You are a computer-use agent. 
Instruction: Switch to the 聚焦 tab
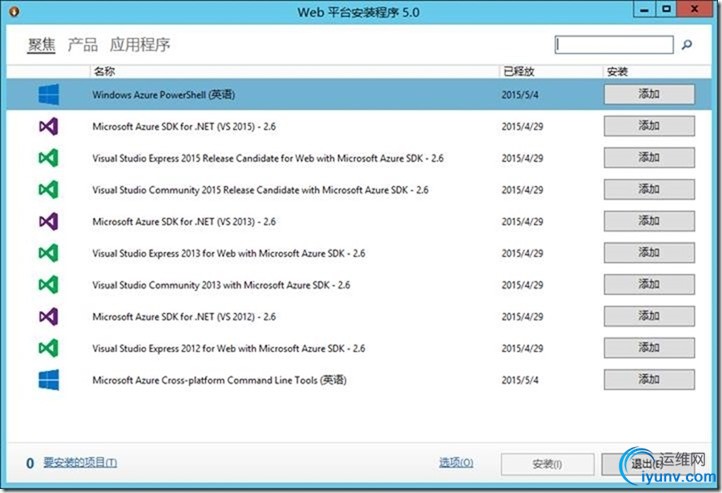[41, 45]
